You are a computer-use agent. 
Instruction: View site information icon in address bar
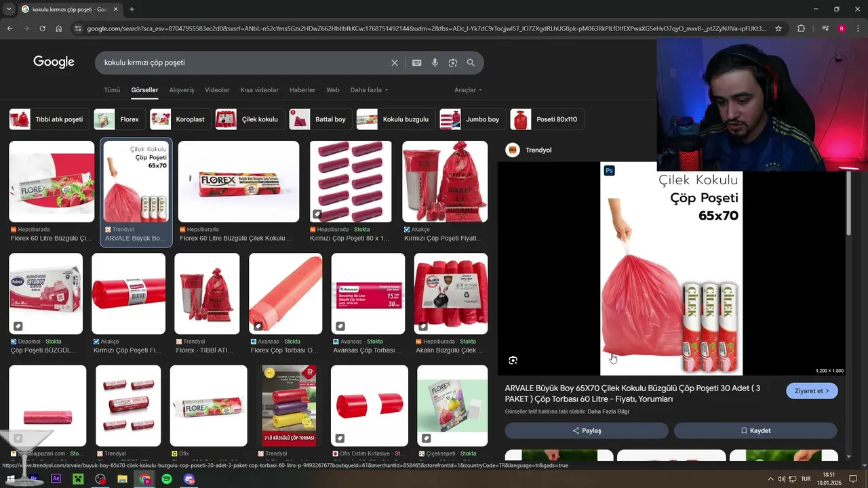tap(78, 28)
